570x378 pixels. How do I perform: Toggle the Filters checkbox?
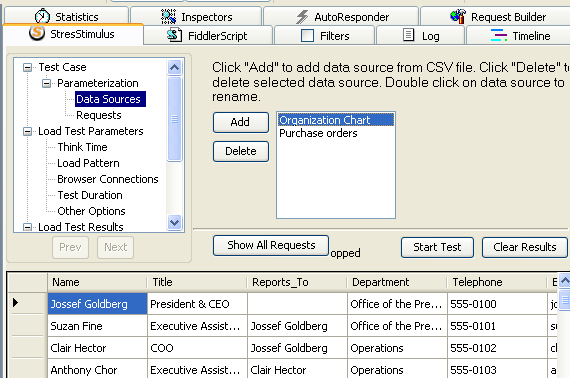[308, 36]
